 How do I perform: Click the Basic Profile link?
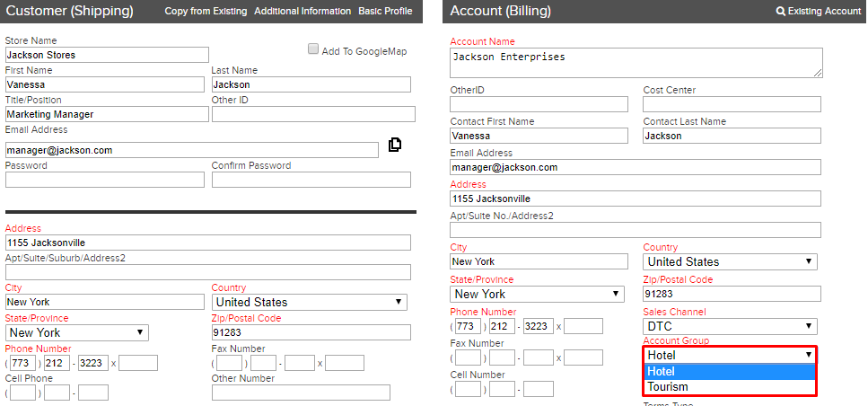pos(385,11)
